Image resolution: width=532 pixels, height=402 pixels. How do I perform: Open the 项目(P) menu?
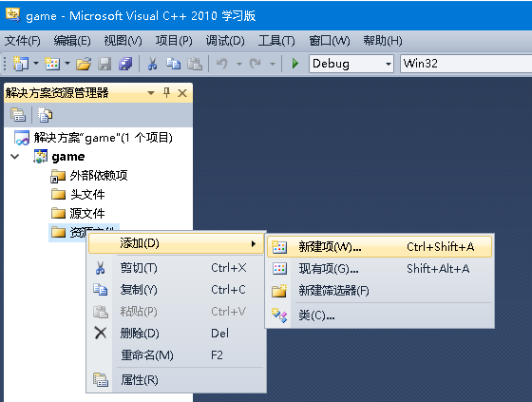pyautogui.click(x=174, y=41)
